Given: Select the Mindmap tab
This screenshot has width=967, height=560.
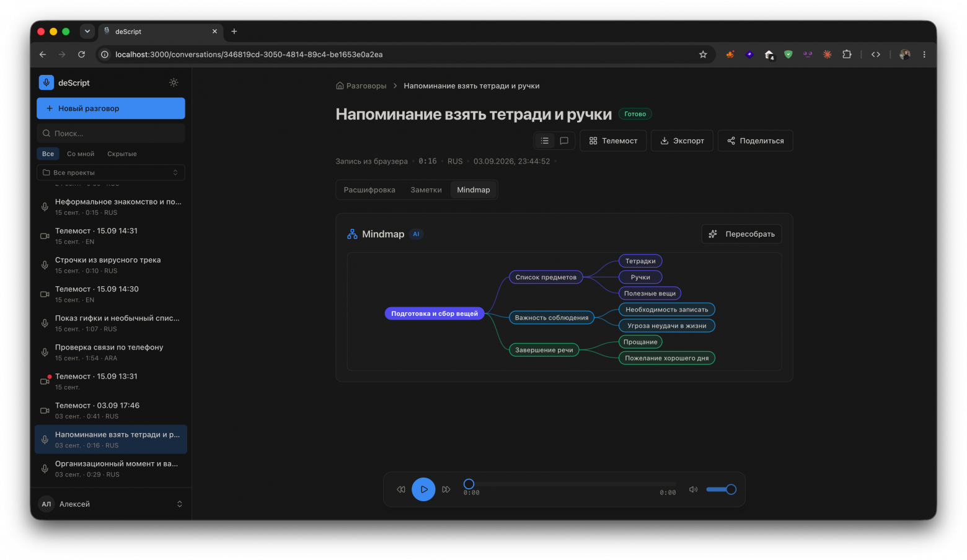Looking at the screenshot, I should point(474,190).
